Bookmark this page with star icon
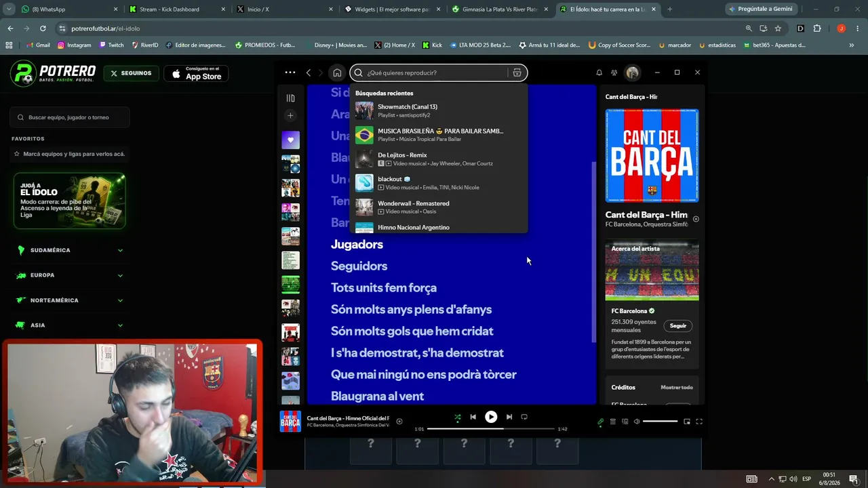Screen dimensions: 868x488 click(778, 28)
